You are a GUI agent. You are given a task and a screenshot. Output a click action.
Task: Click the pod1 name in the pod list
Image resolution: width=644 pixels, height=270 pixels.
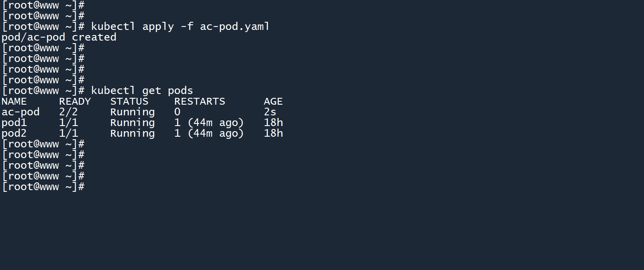click(x=14, y=123)
